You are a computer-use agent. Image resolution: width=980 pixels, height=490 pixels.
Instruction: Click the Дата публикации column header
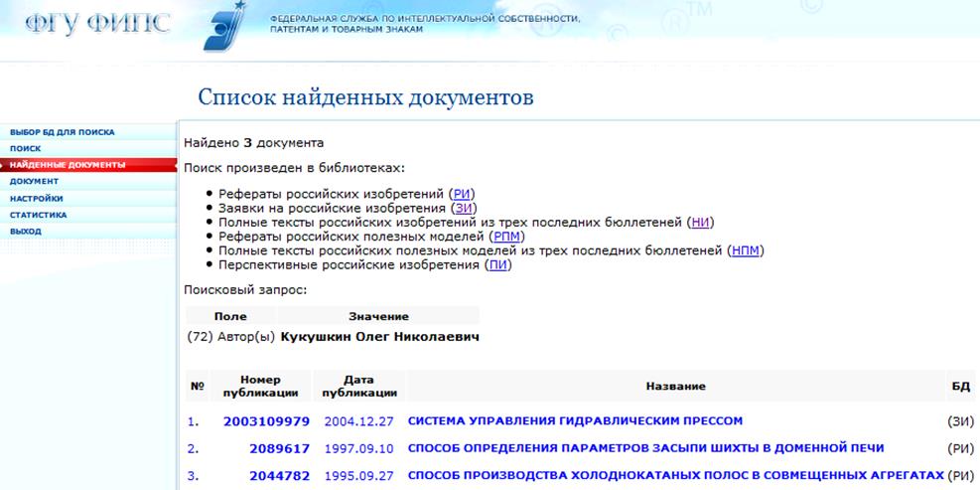point(358,387)
